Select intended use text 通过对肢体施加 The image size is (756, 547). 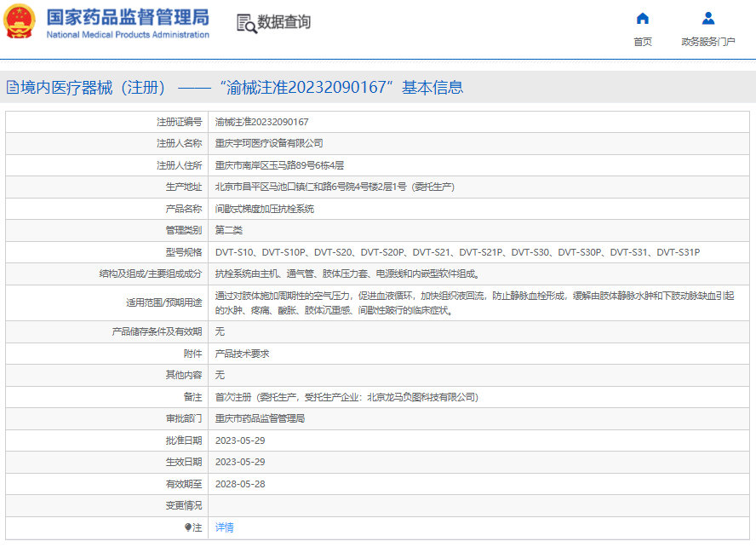click(474, 303)
